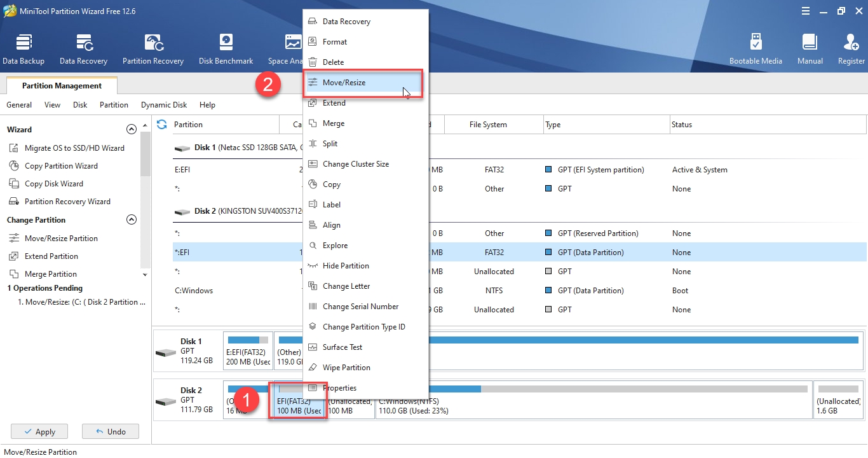This screenshot has width=868, height=458.
Task: Open the Partition menu
Action: click(114, 105)
